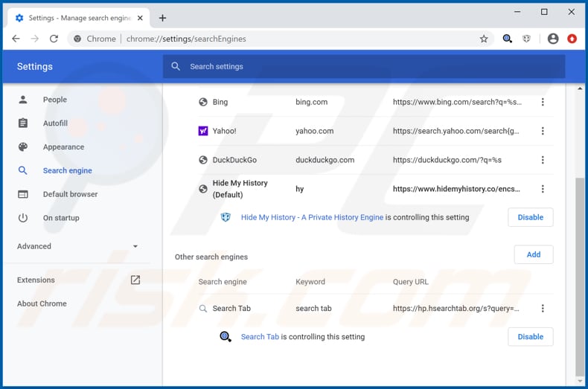Viewport: 588px width, 389px height.
Task: Open the On startup section
Action: tap(61, 218)
